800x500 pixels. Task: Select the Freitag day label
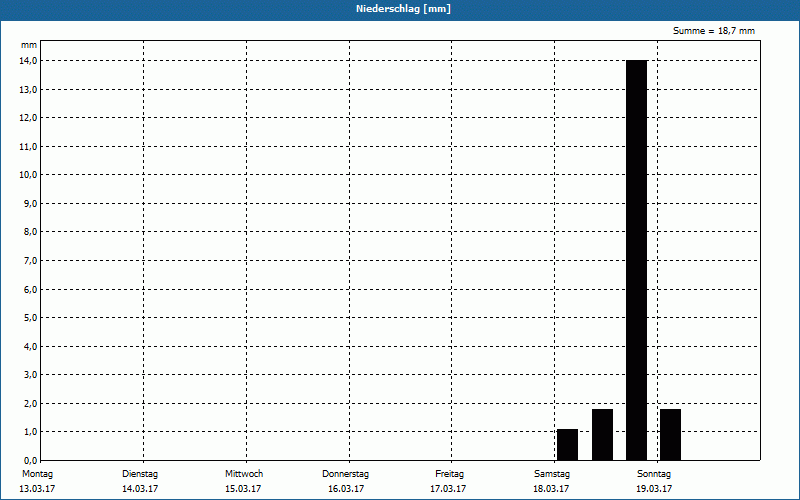pyautogui.click(x=449, y=474)
